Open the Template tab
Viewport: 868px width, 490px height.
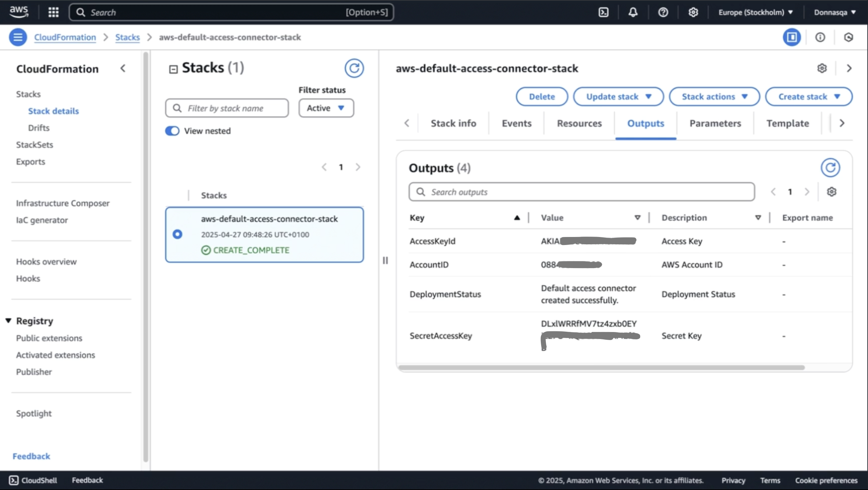pyautogui.click(x=787, y=123)
